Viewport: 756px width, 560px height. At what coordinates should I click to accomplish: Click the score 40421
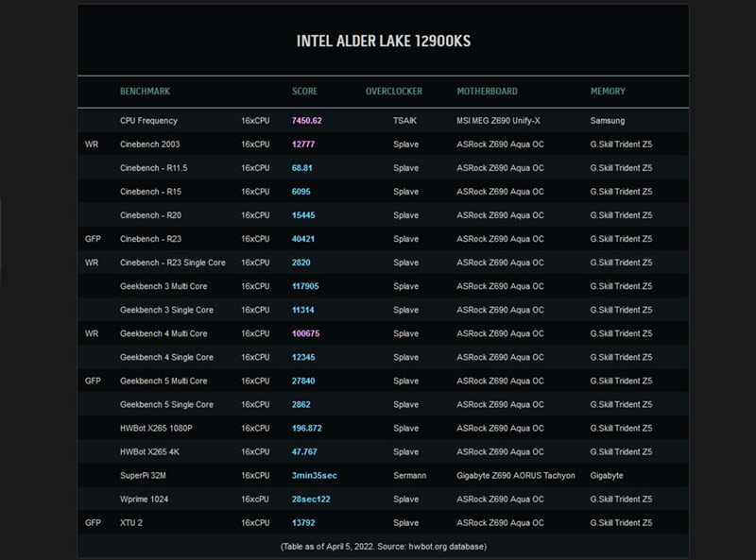tap(303, 239)
